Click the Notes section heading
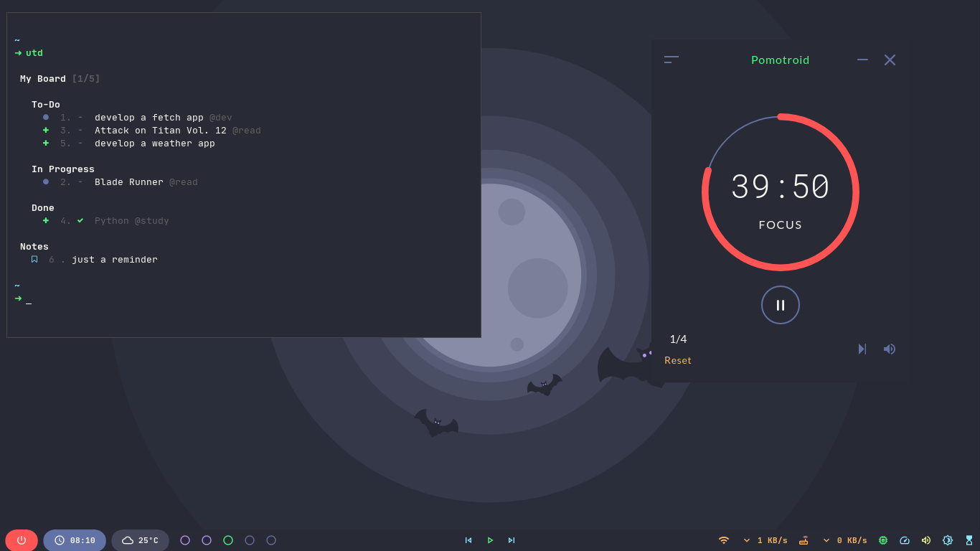Screen dimensions: 980x551 click(34, 247)
